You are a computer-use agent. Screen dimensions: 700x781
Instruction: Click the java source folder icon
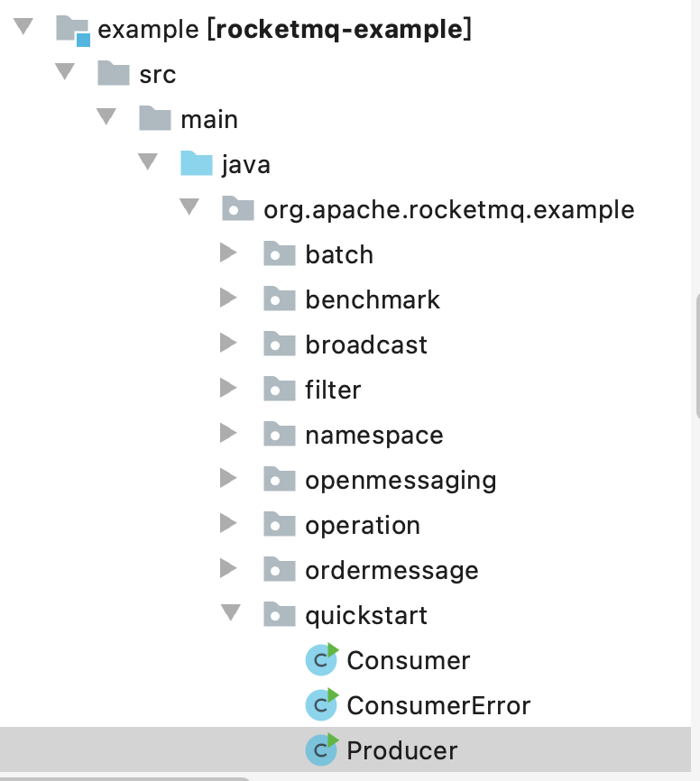[x=196, y=164]
